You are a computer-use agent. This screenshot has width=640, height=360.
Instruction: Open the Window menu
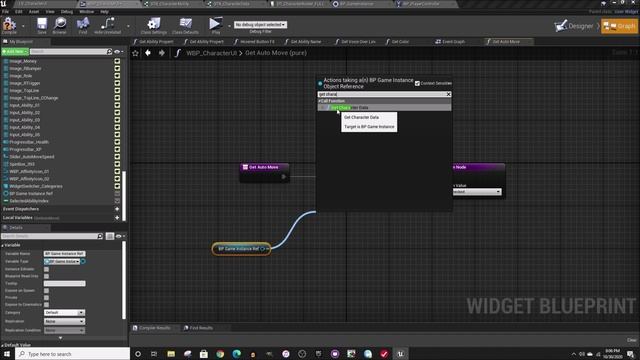tap(86, 12)
